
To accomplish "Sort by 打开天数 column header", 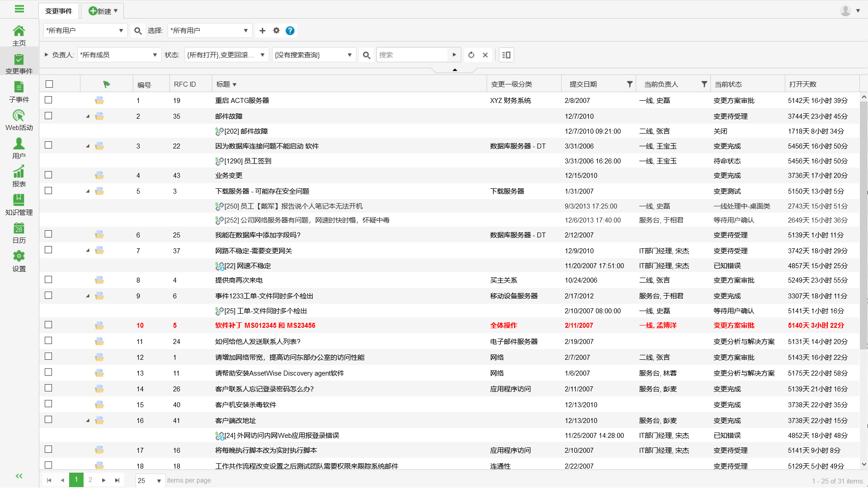I will pyautogui.click(x=802, y=84).
